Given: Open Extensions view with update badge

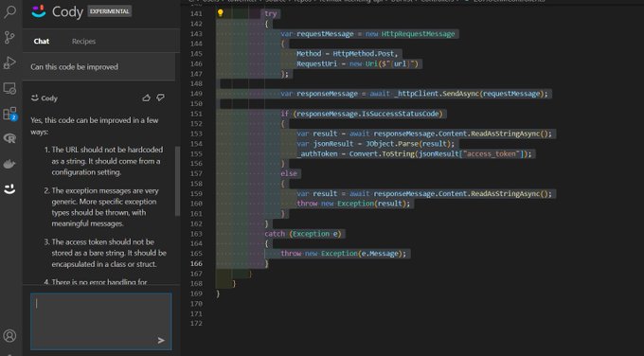Looking at the screenshot, I should click(9, 114).
